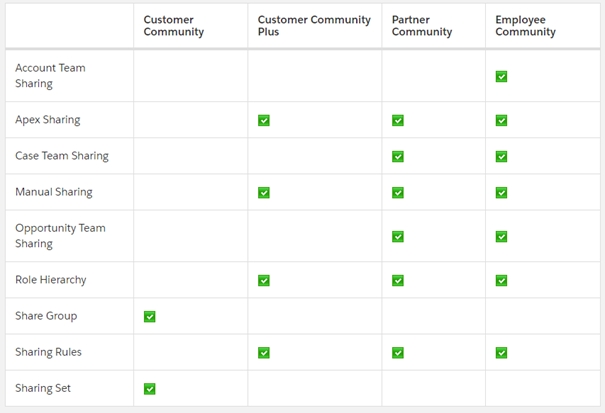Image resolution: width=605 pixels, height=413 pixels.
Task: Click Account Team Sharing Employee Community checkmark
Action: [501, 76]
